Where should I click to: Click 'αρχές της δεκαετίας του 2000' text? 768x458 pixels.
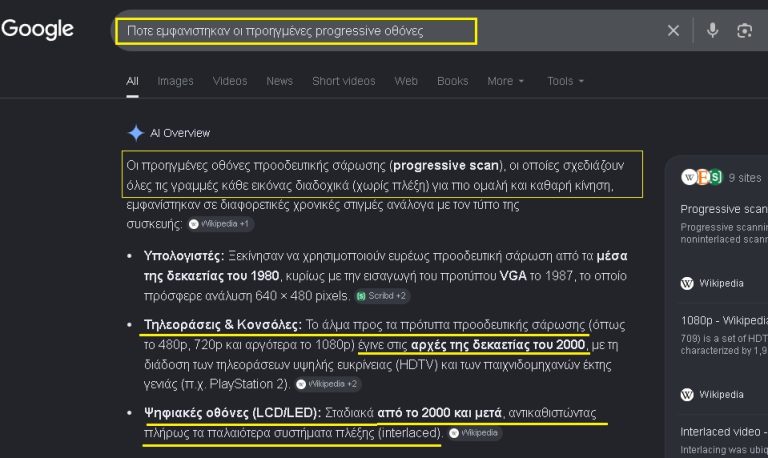498,345
